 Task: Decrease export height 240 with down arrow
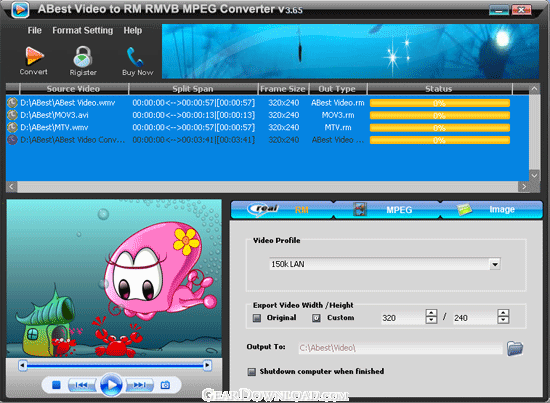[x=503, y=320]
